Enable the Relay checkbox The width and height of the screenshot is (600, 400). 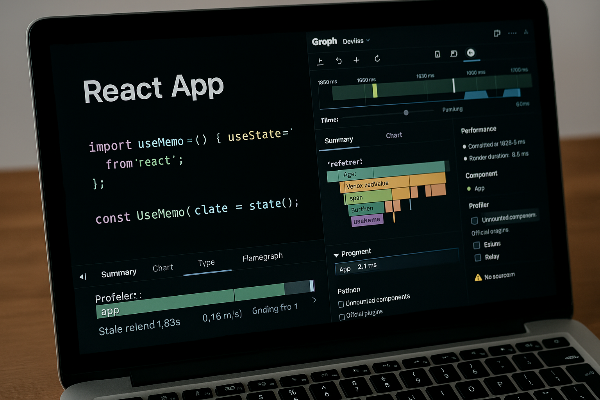tap(478, 258)
